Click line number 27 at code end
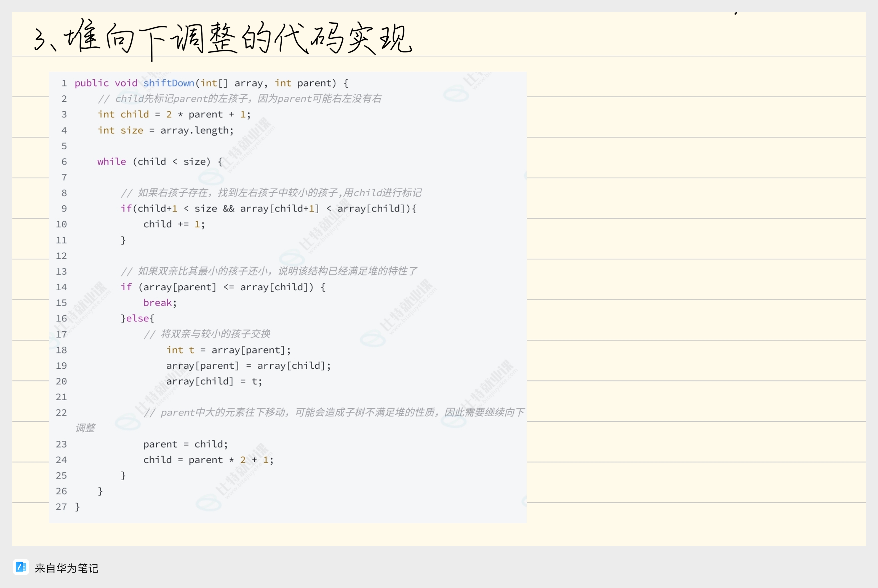878x588 pixels. [x=61, y=507]
